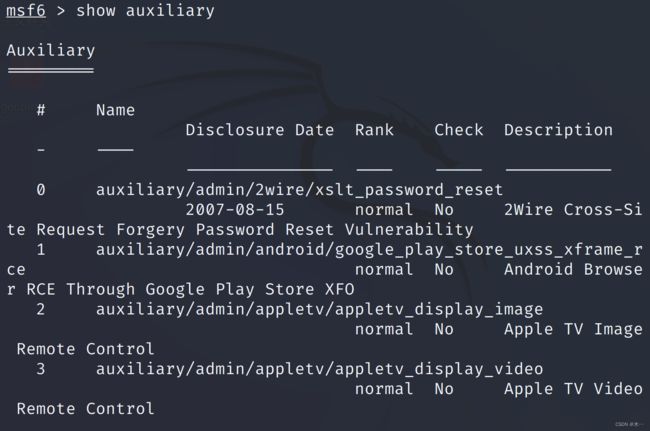Click index number 3 in the list
650x431 pixels.
41,369
